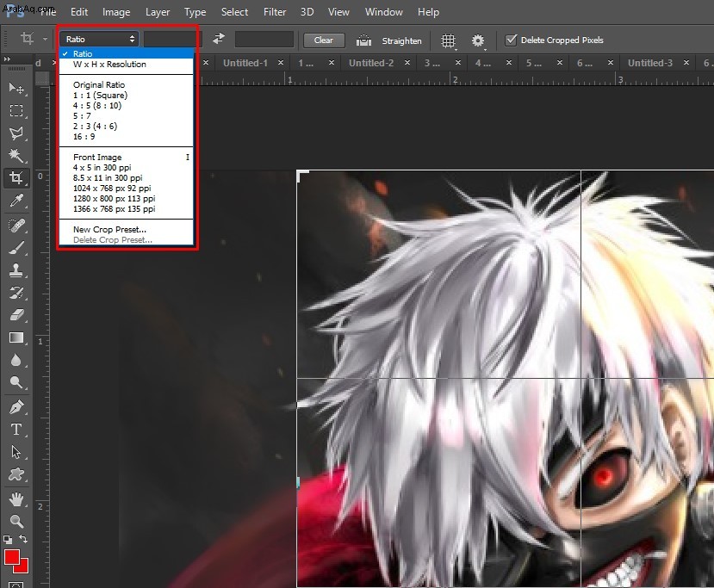Open crop tool preset picker arrow
The image size is (714, 588).
(45, 39)
